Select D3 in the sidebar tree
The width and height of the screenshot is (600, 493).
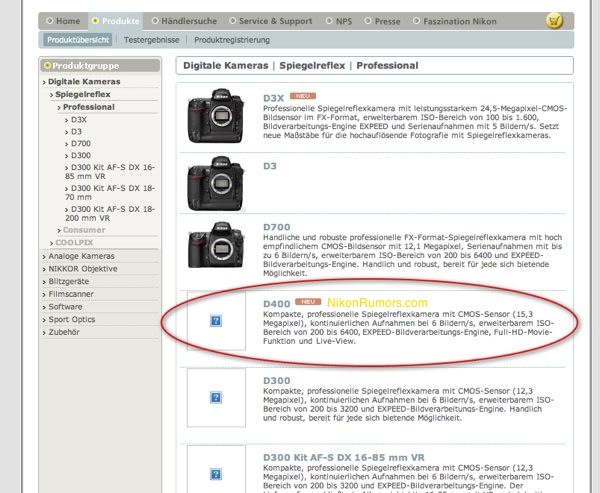(x=73, y=131)
